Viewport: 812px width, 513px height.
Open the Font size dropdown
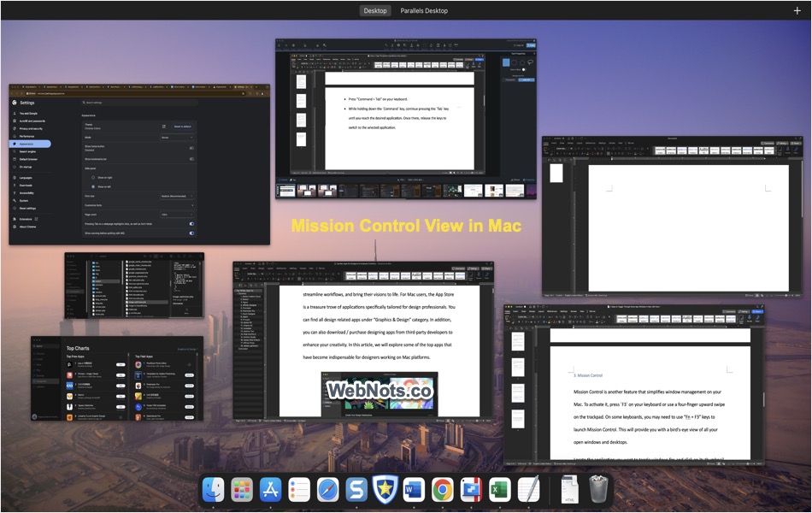(x=177, y=196)
